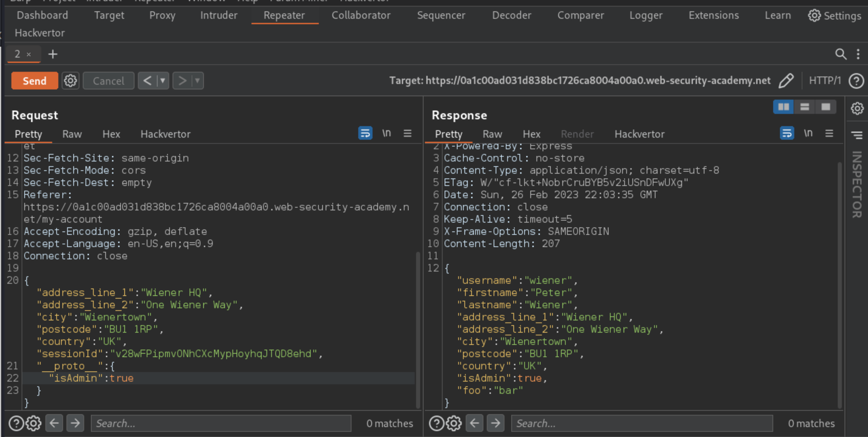
Task: Open the Intruder tab
Action: pos(219,15)
